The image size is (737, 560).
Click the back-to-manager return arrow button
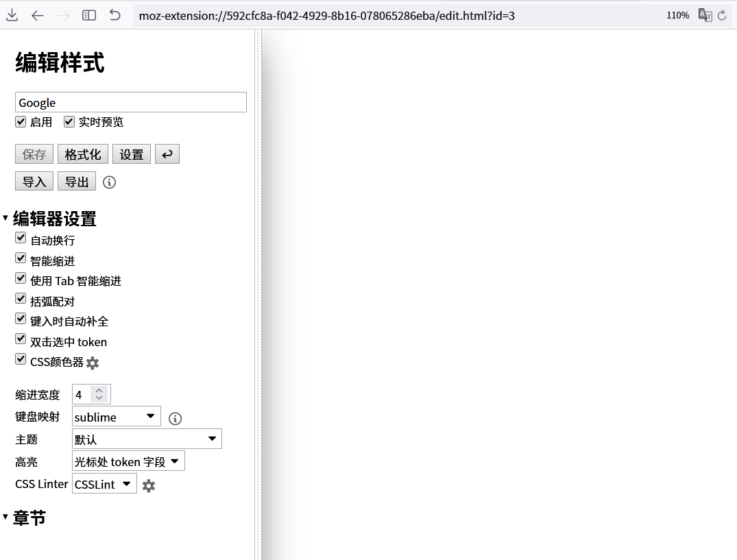click(x=167, y=154)
